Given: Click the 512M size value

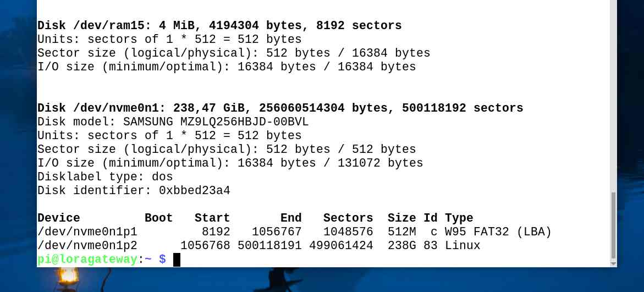Looking at the screenshot, I should pyautogui.click(x=401, y=232).
